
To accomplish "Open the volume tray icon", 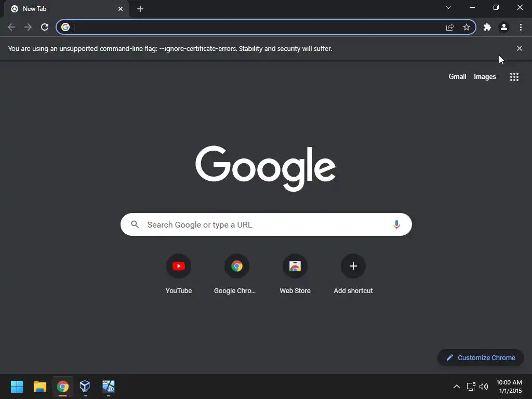I will (x=484, y=387).
